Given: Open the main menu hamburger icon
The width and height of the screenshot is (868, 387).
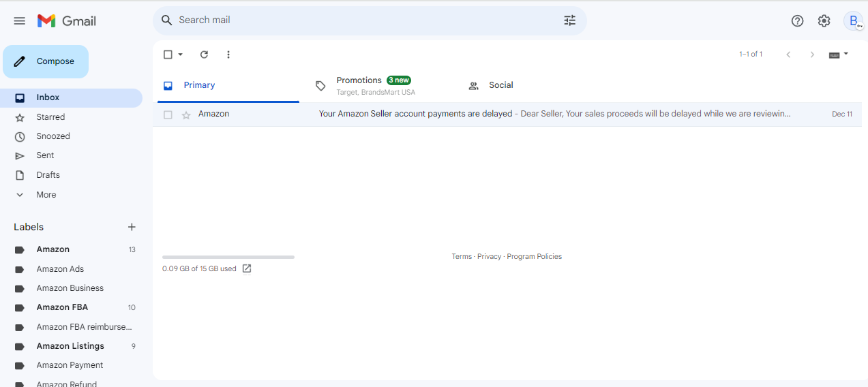Looking at the screenshot, I should click(x=20, y=21).
